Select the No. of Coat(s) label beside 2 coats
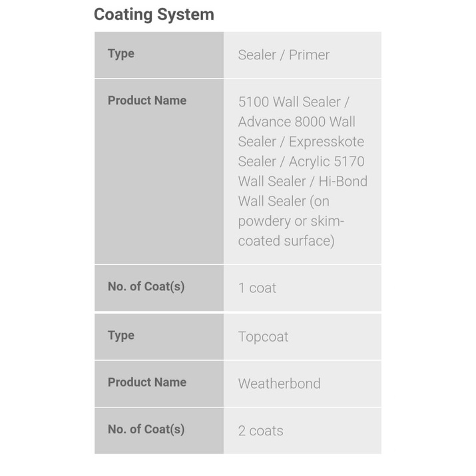Image resolution: width=476 pixels, height=476 pixels. pos(146,429)
